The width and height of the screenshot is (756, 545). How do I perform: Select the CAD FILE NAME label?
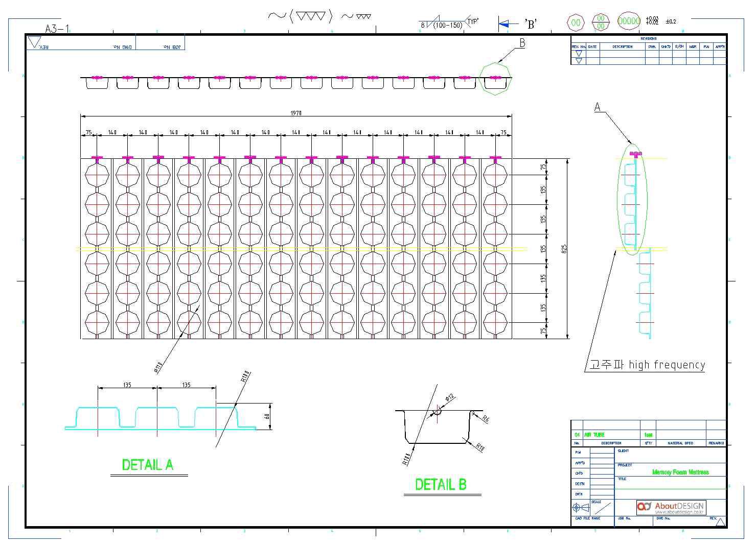tap(588, 518)
